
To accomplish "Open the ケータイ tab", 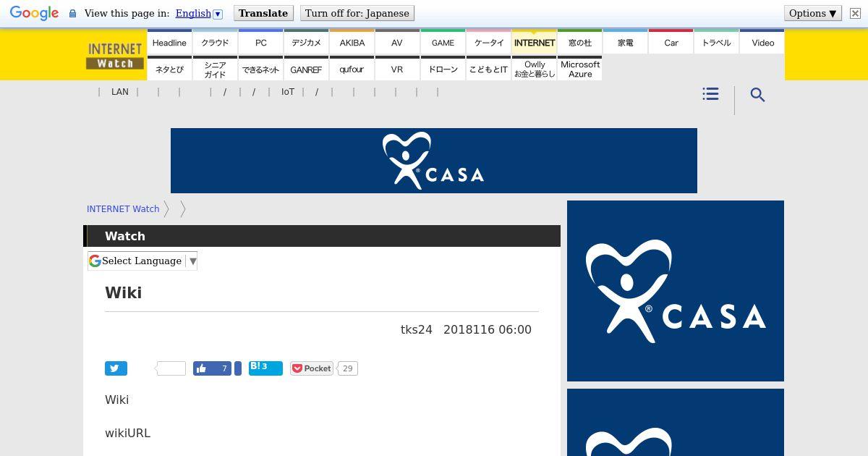I will [x=489, y=42].
